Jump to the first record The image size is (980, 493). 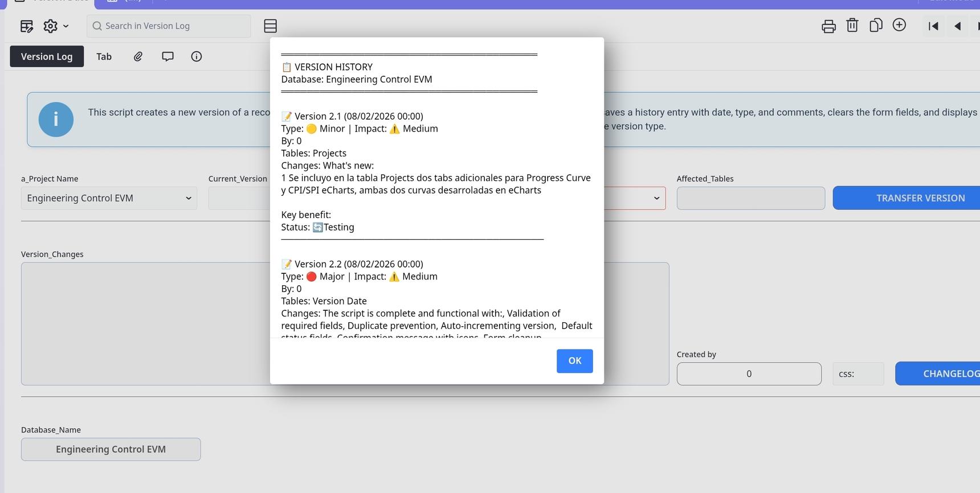pyautogui.click(x=933, y=26)
